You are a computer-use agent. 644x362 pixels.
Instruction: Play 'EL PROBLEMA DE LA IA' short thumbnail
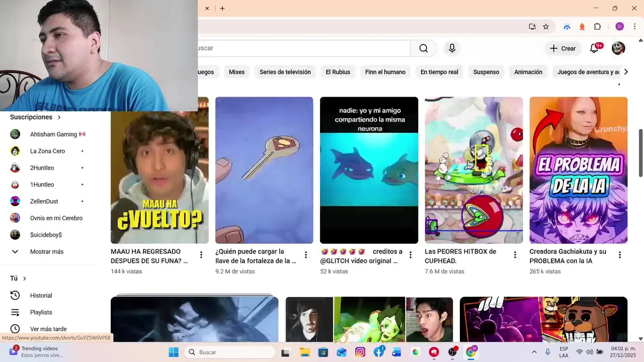[x=578, y=170]
